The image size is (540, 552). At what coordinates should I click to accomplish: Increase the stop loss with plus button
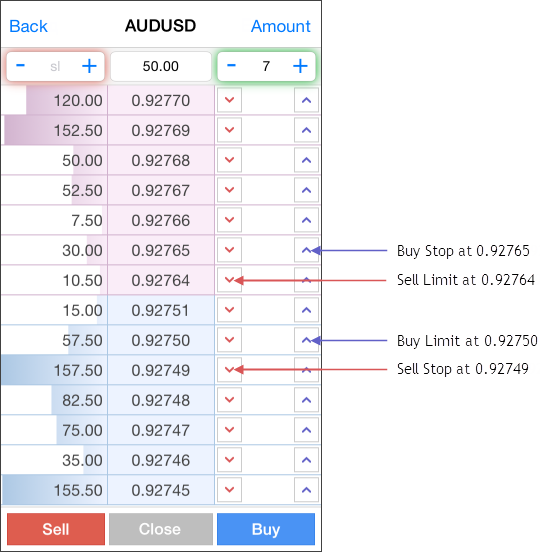coord(89,66)
